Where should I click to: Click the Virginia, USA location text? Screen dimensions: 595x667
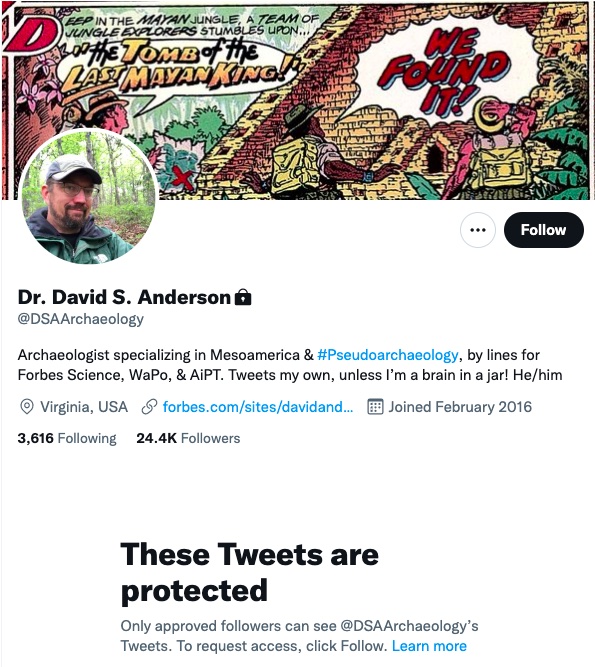pos(84,407)
